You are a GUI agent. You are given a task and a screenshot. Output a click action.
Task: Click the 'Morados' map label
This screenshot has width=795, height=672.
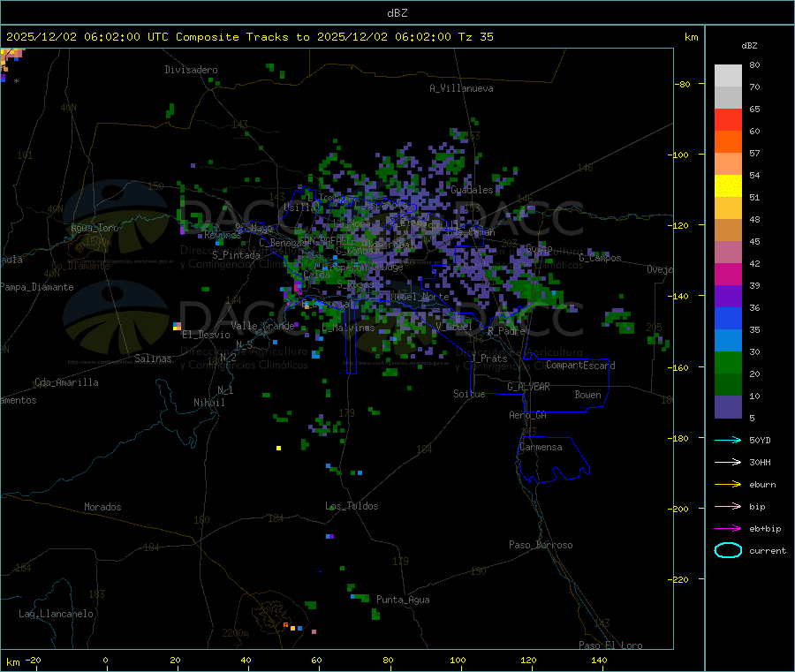tap(102, 507)
